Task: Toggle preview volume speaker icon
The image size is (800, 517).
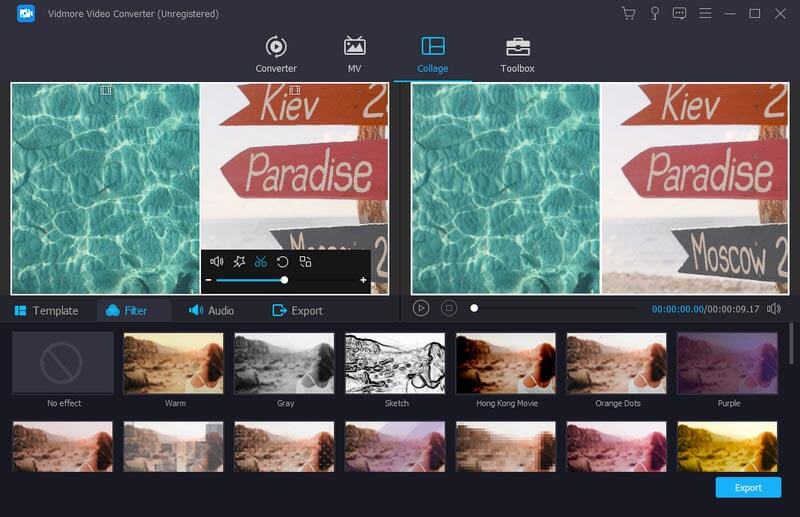Action: [773, 309]
